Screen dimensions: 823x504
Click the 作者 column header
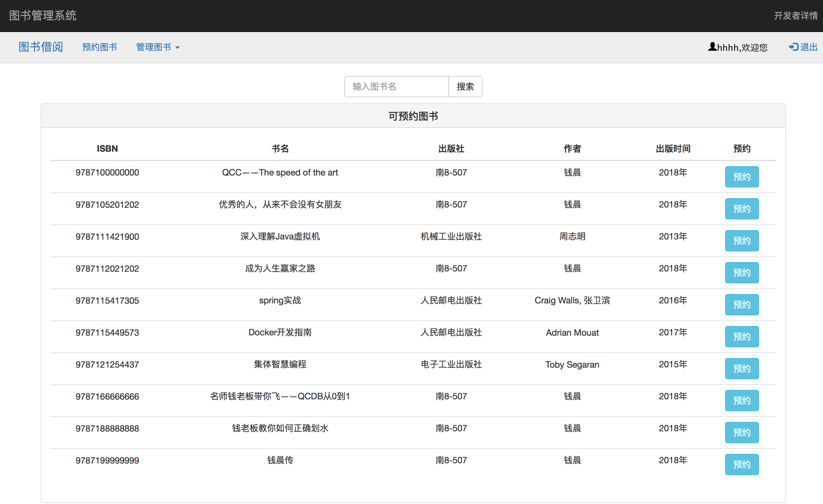point(572,149)
